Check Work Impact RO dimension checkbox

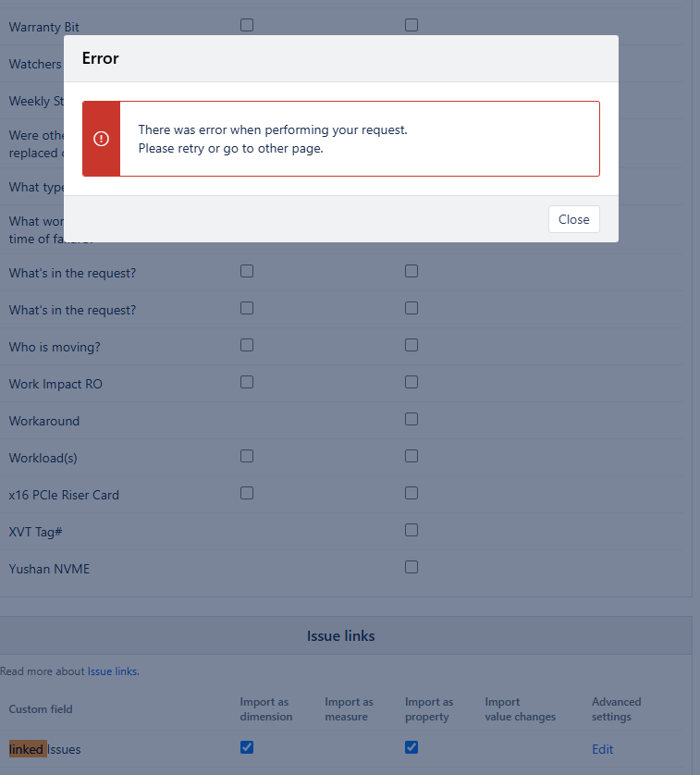[247, 382]
